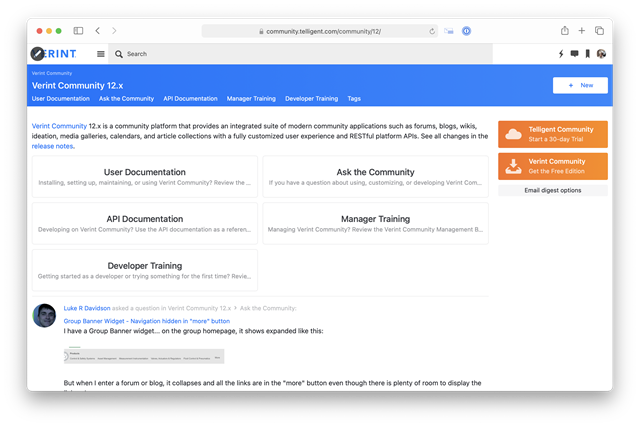Get the Verint Community Free Edition
639x426 pixels.
pos(553,166)
